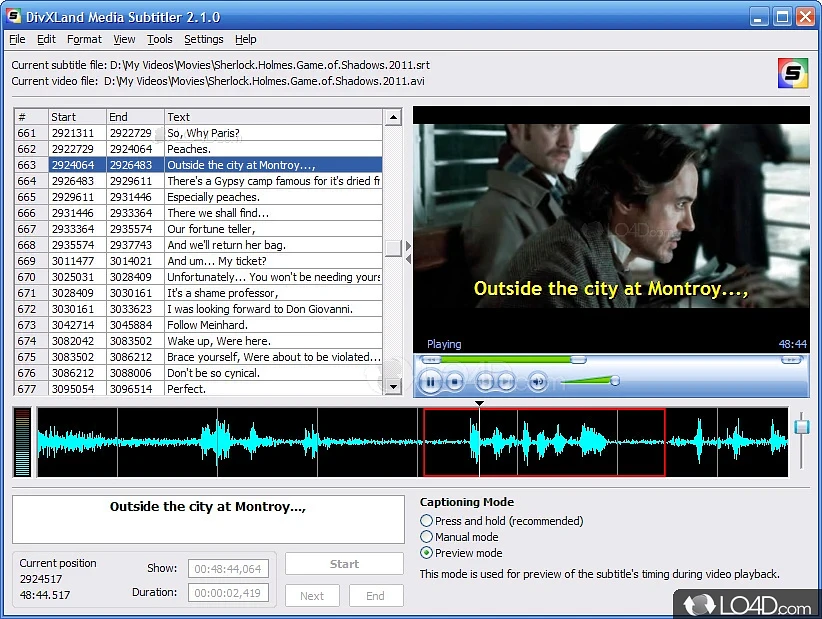Viewport: 822px width, 619px height.
Task: Open the Settings menu
Action: tap(203, 39)
